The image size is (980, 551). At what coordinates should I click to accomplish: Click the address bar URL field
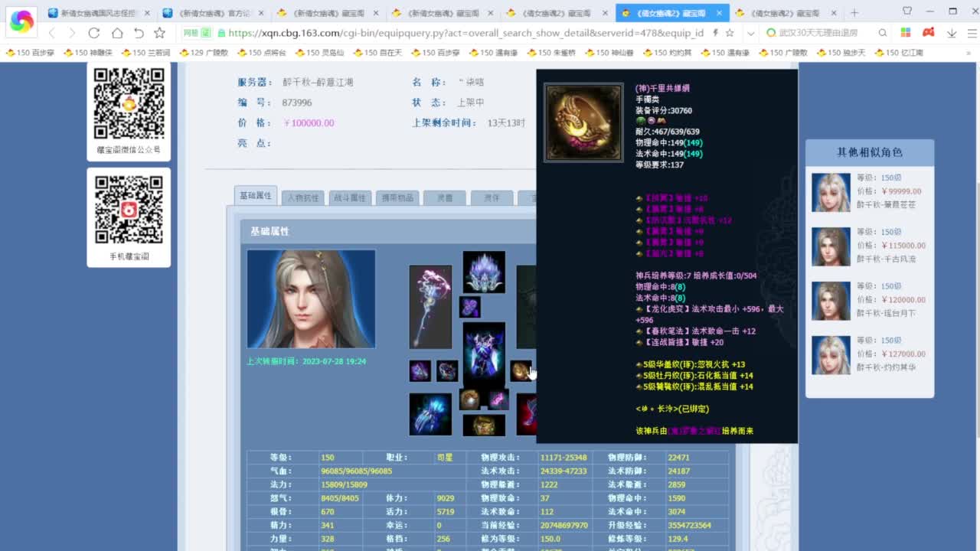465,33
